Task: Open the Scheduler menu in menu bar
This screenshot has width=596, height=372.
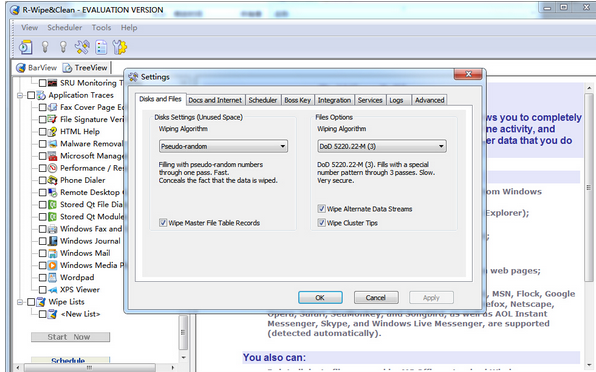Action: [65, 27]
